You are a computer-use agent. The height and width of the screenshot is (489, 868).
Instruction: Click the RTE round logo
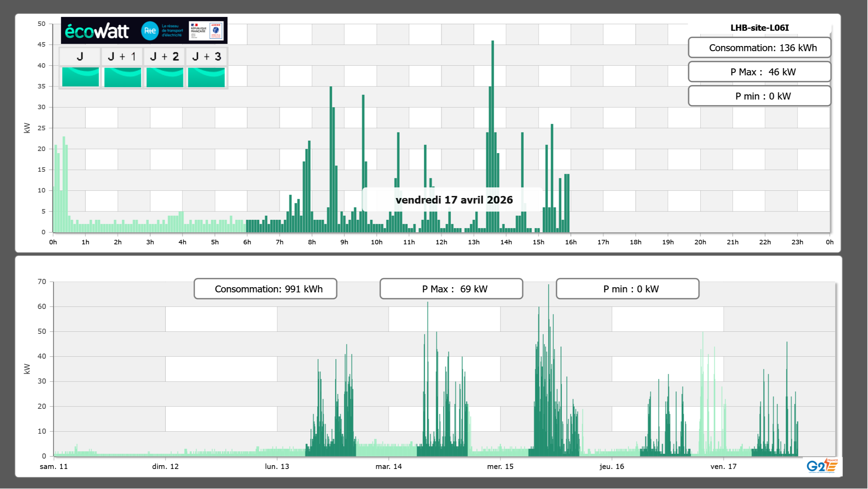click(x=150, y=31)
